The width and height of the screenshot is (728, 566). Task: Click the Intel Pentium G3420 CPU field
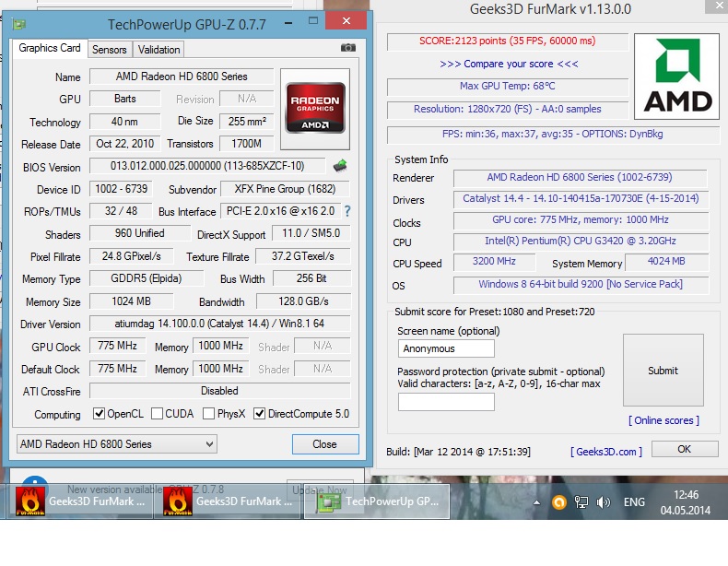coord(581,241)
